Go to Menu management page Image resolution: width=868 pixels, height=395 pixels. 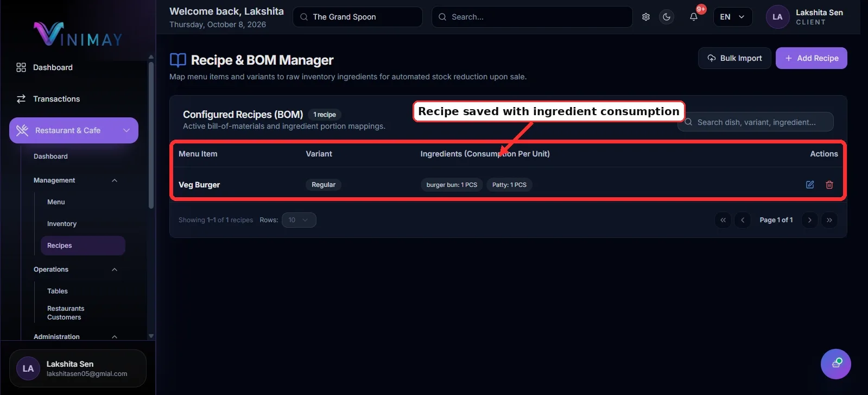56,202
